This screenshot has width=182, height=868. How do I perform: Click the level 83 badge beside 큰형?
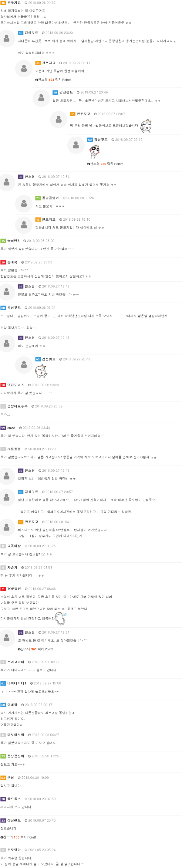click(x=3, y=778)
